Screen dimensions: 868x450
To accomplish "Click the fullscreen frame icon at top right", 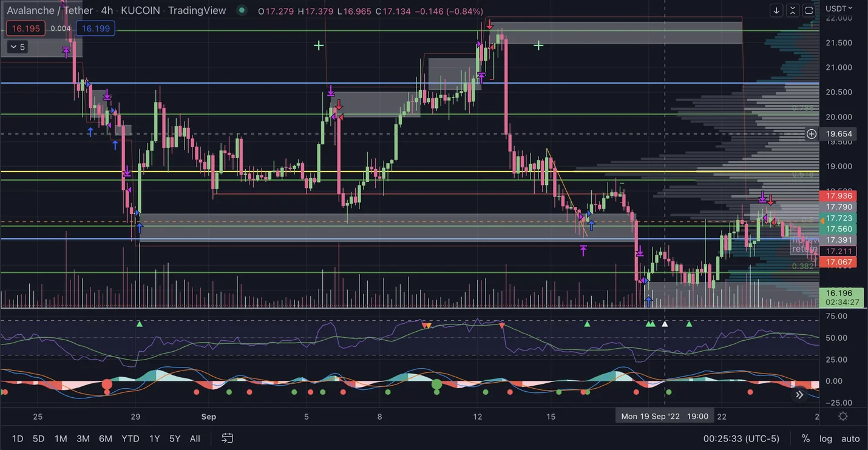I will tap(809, 10).
